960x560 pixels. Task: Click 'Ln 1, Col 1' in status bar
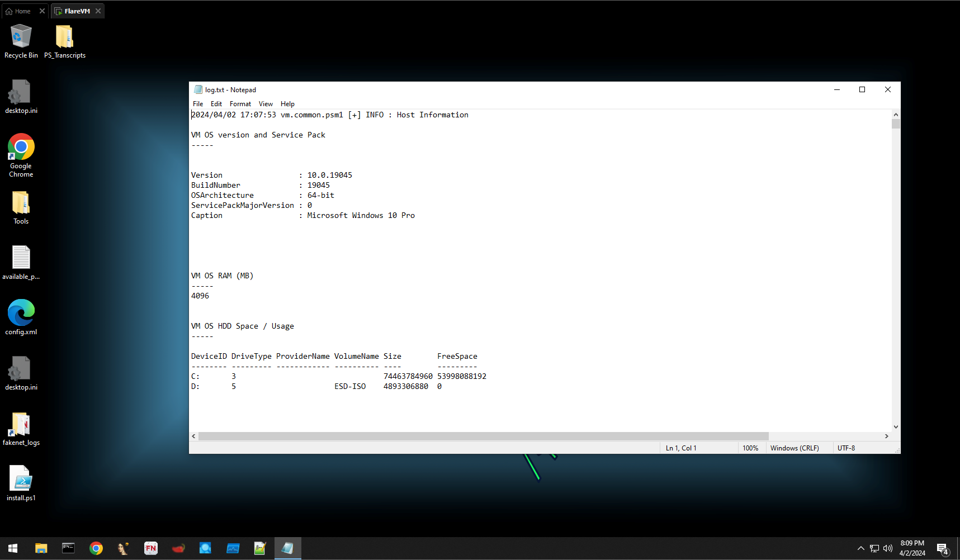pos(681,448)
